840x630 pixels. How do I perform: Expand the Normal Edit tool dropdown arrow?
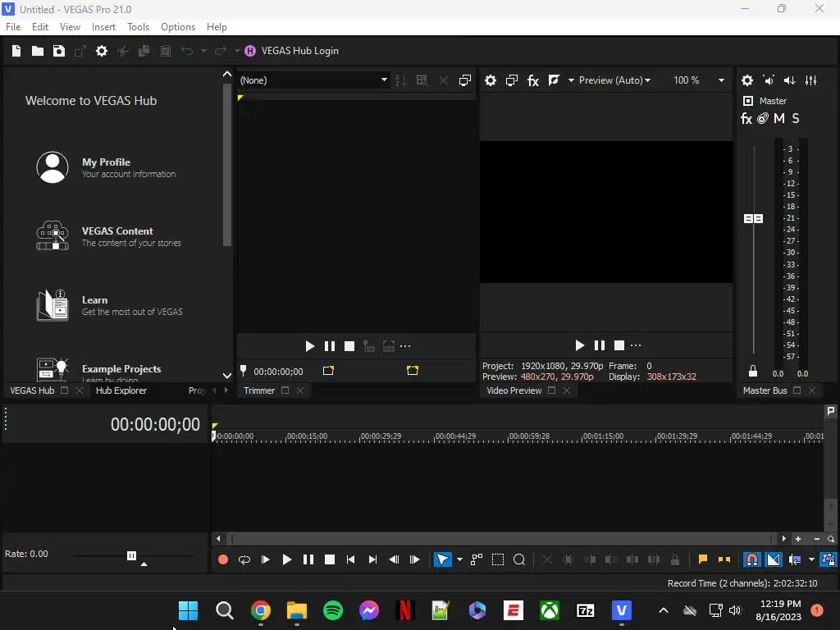click(x=459, y=559)
